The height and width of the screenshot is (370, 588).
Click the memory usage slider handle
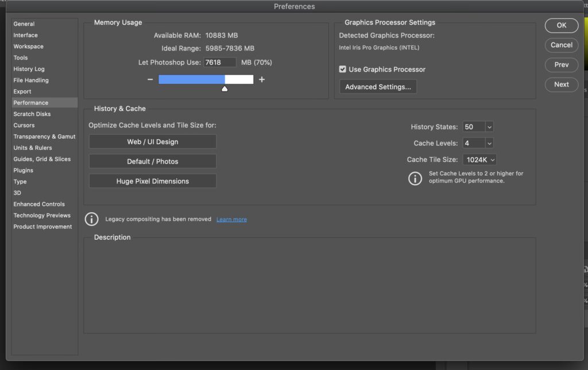coord(225,88)
